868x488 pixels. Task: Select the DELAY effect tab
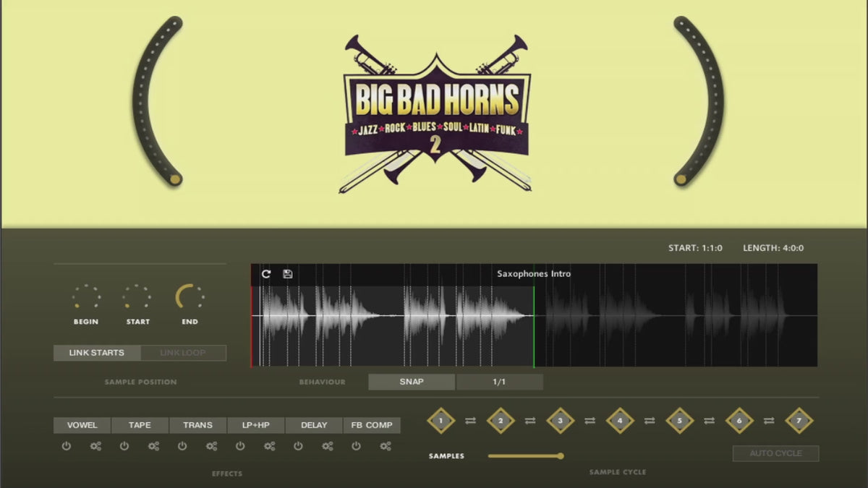tap(314, 425)
